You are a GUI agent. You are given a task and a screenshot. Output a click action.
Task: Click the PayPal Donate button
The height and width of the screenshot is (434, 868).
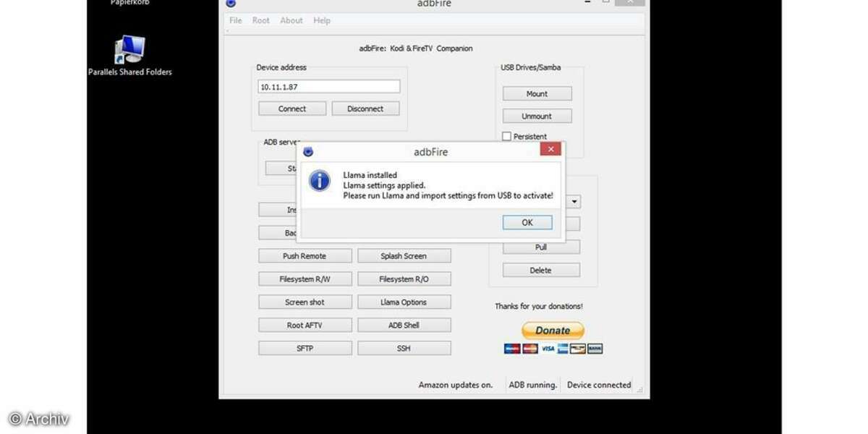point(553,331)
